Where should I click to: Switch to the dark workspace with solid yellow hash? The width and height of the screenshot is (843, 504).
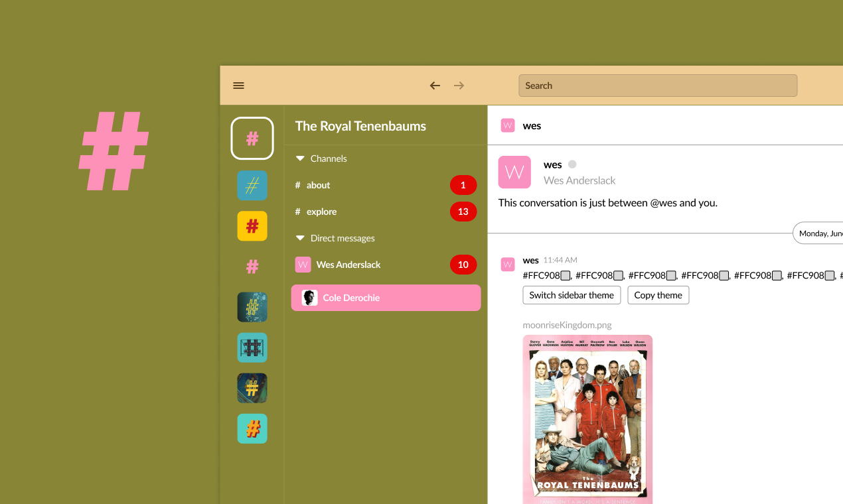[252, 388]
